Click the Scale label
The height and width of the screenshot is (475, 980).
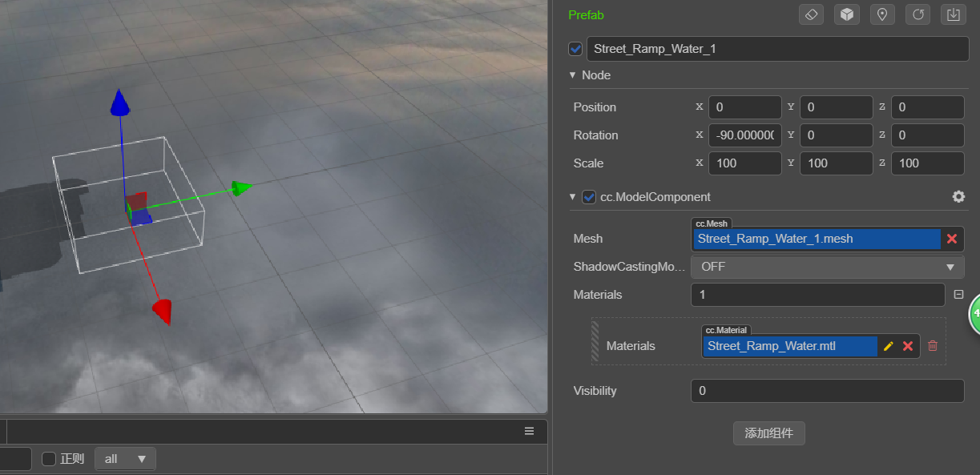click(589, 163)
